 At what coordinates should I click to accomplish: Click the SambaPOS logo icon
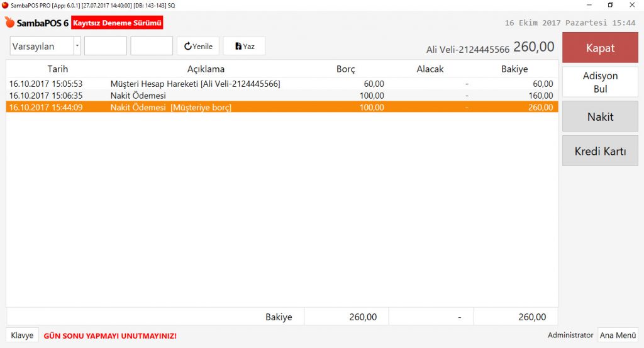click(9, 23)
